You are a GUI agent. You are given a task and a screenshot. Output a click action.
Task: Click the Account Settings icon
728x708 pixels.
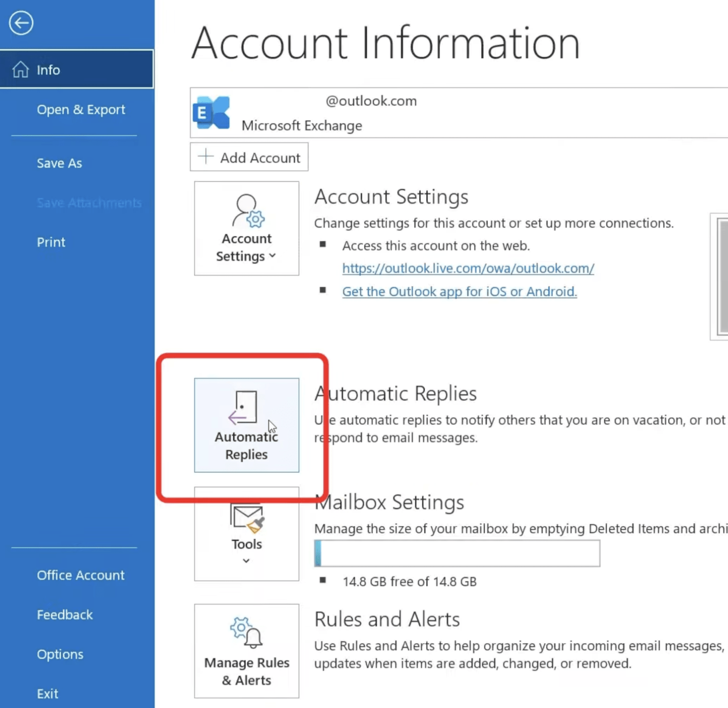click(x=246, y=221)
